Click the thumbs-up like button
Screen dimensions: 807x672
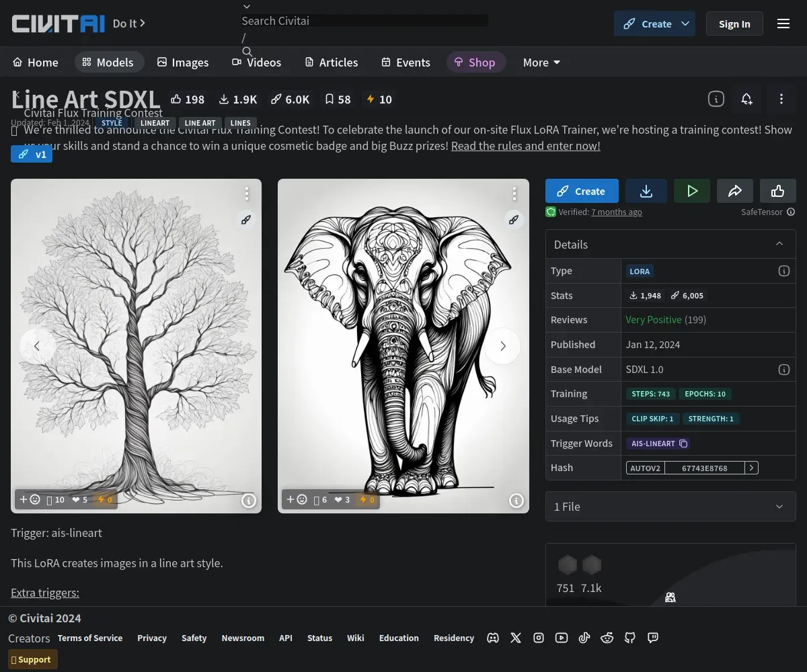(x=778, y=191)
